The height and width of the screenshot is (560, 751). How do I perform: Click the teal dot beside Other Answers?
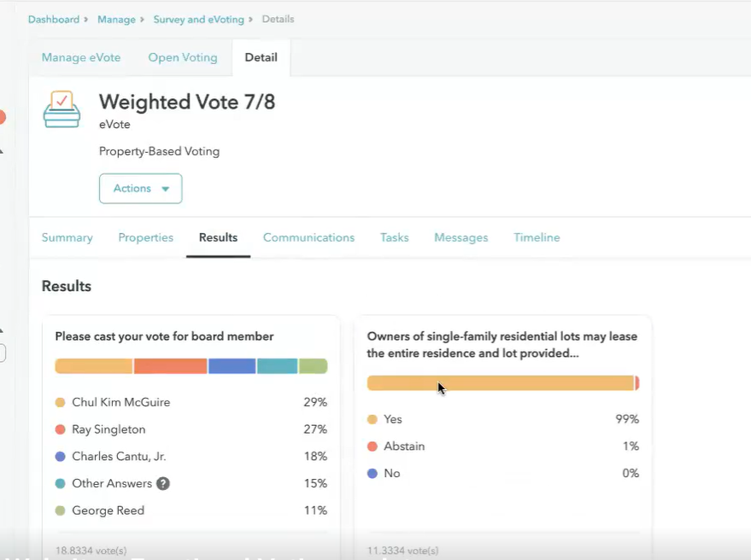[x=59, y=483]
